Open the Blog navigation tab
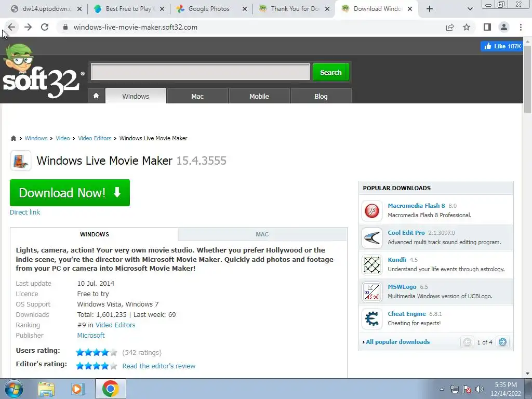Screen dimensions: 532x399 (x=321, y=96)
